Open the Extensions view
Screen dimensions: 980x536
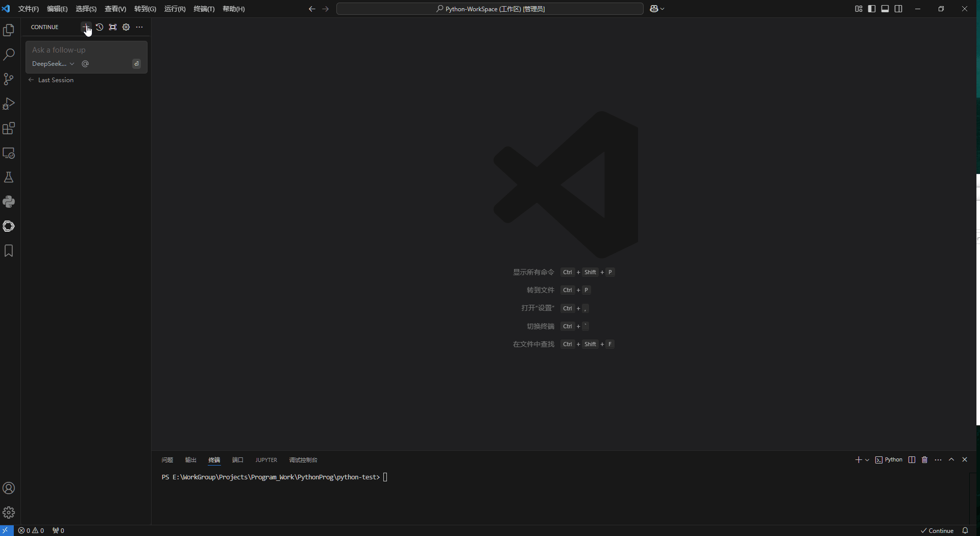coord(9,128)
